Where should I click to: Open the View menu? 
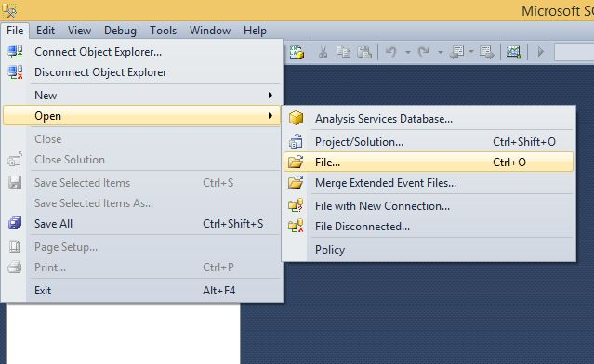(x=80, y=31)
